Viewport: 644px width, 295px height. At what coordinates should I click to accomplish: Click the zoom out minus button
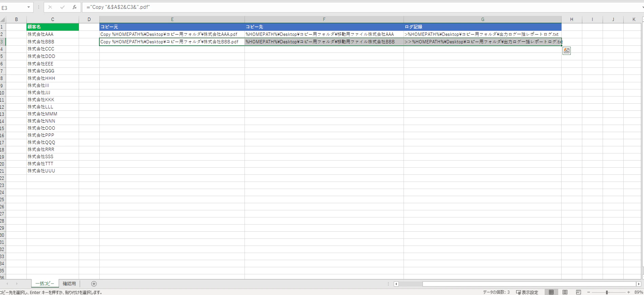(x=589, y=292)
